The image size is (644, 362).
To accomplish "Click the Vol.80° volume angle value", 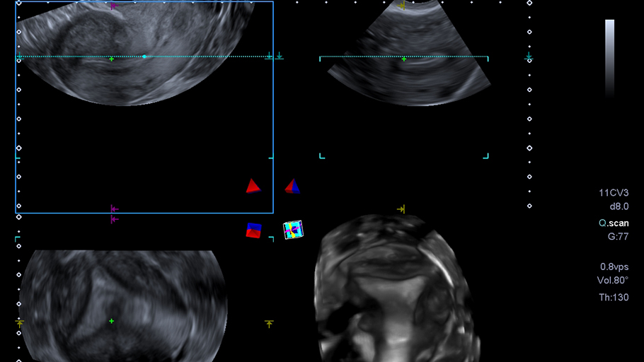I will point(613,280).
